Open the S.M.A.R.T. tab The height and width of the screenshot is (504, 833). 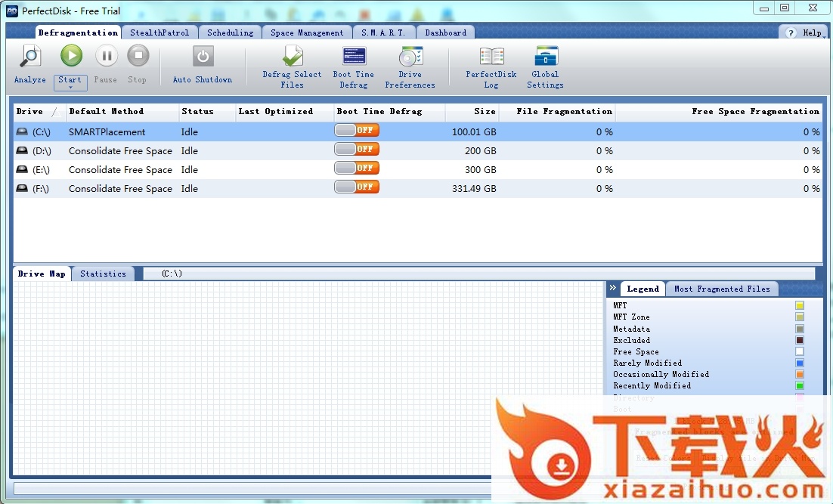pos(383,32)
